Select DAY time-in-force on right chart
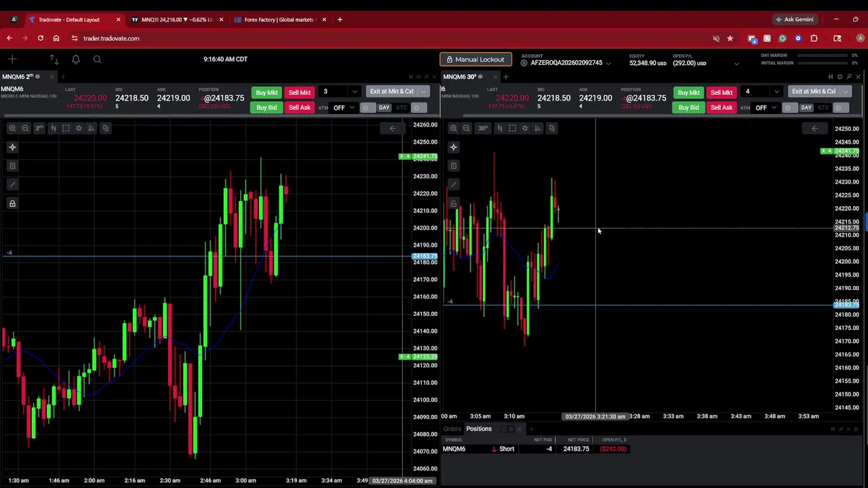 tap(806, 108)
